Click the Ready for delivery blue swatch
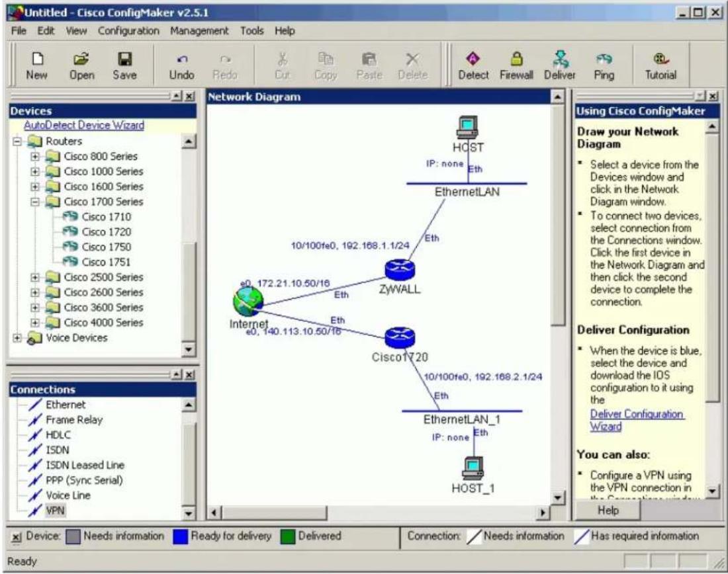Viewport: 728px width, 574px height. click(x=180, y=536)
